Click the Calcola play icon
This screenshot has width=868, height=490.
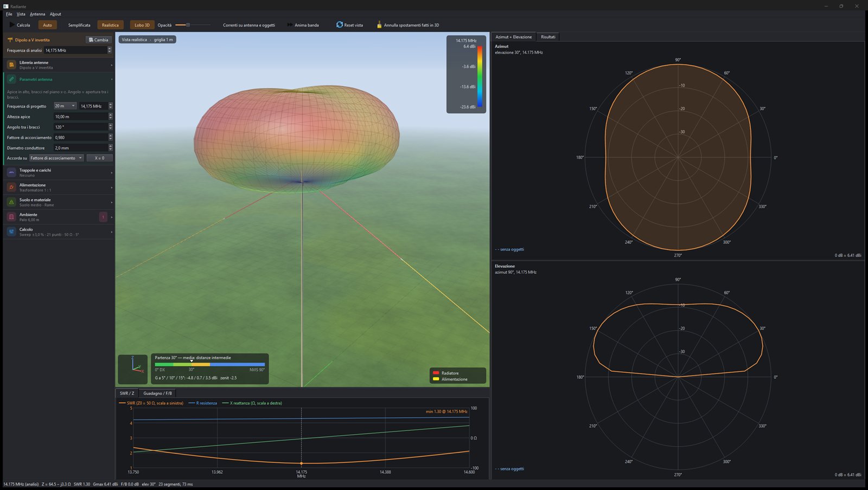(12, 25)
